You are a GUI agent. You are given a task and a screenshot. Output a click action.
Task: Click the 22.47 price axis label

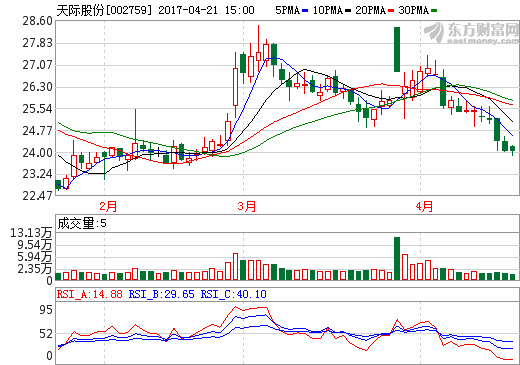(x=38, y=195)
